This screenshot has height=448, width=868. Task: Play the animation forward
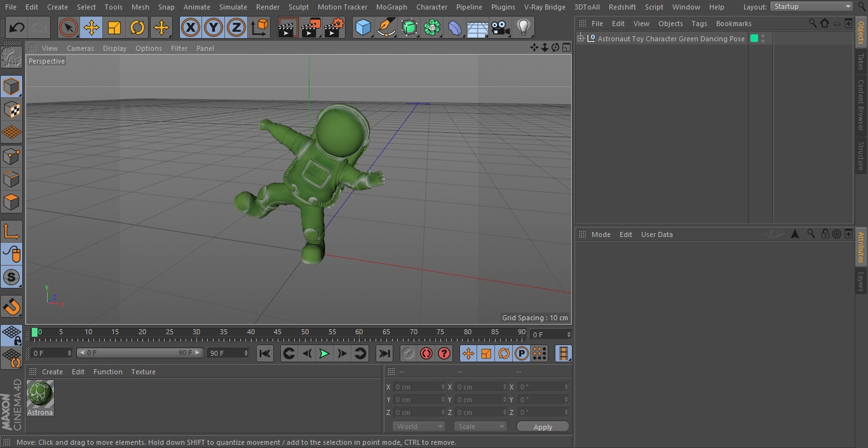coord(324,353)
